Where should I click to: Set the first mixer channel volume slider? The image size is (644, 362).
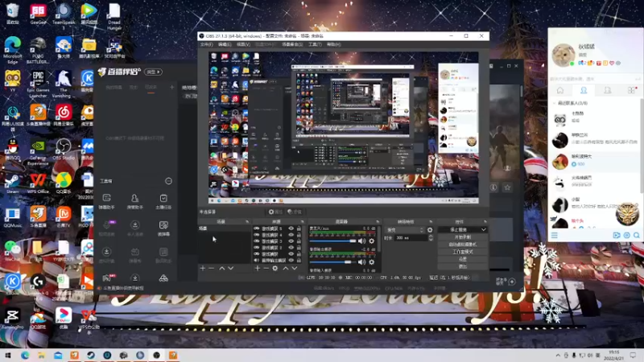pos(332,241)
